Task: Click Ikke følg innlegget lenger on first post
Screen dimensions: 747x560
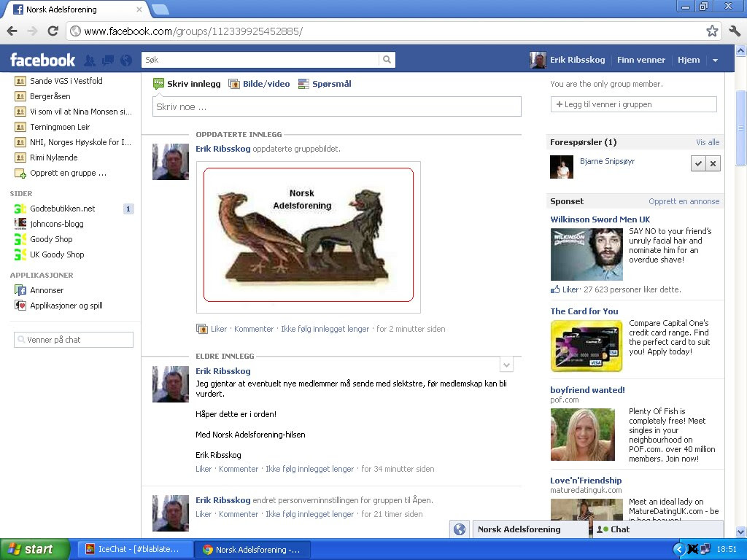Action: 325,329
